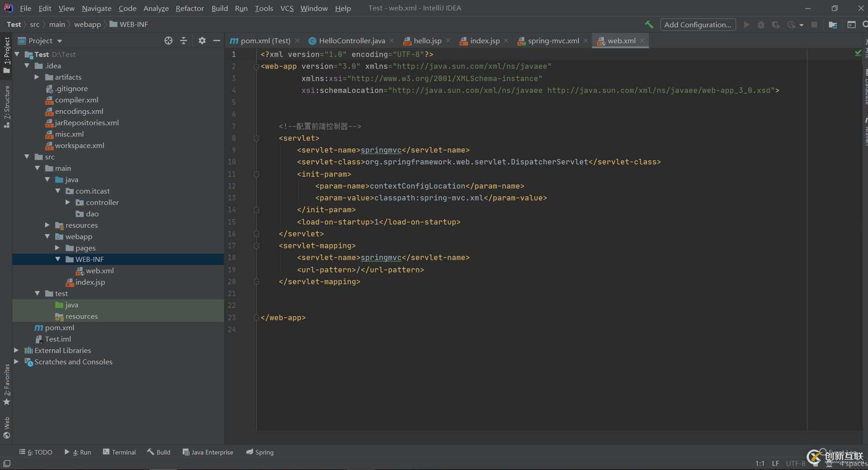
Task: Click the Build Project hammer icon
Action: pos(649,25)
